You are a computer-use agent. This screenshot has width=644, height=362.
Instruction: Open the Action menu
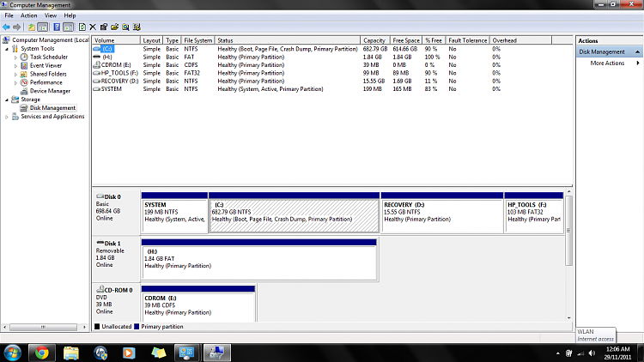[x=28, y=15]
